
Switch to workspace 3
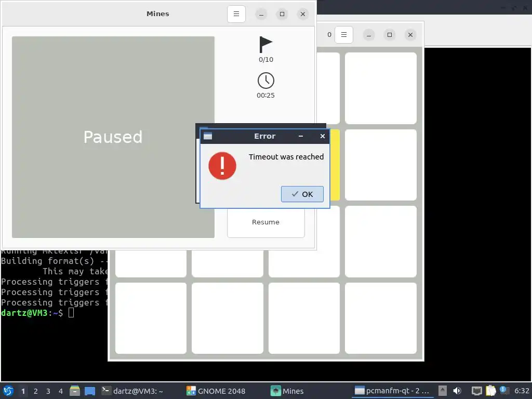(x=48, y=391)
